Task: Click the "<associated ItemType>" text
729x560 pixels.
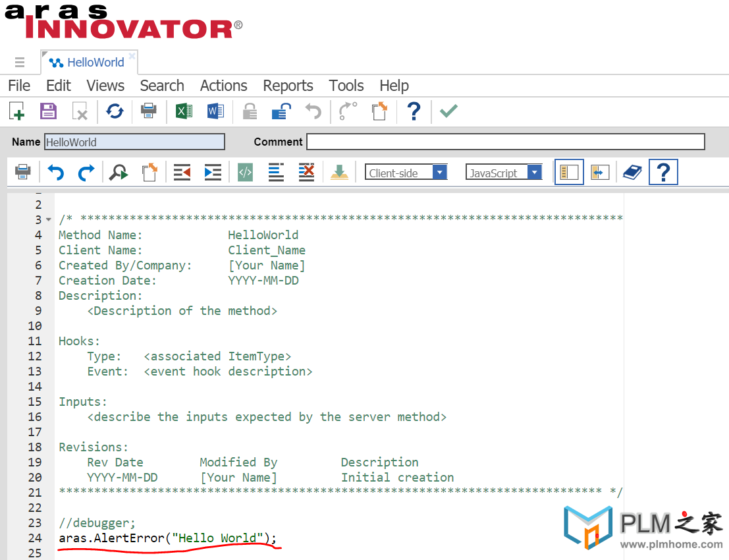Action: (x=217, y=356)
